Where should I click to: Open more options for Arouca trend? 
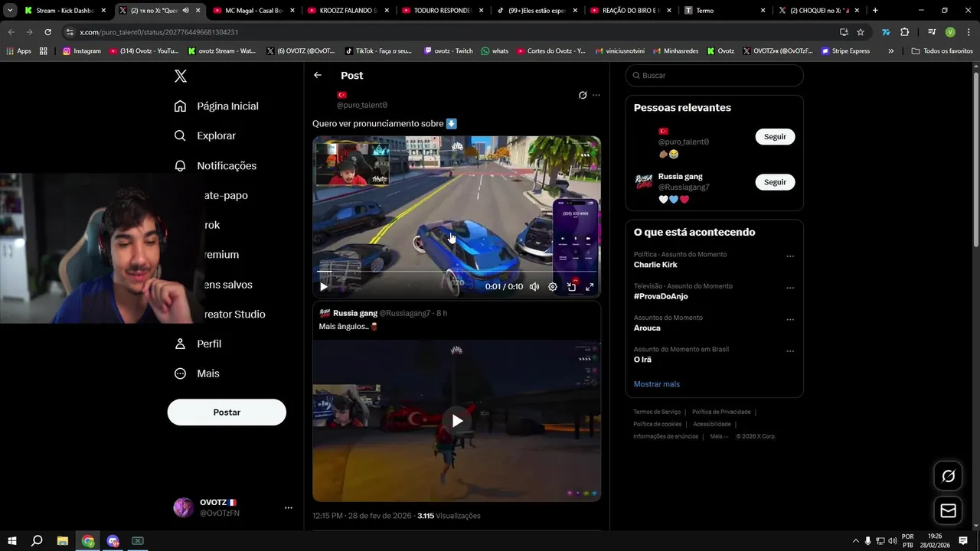[790, 320]
